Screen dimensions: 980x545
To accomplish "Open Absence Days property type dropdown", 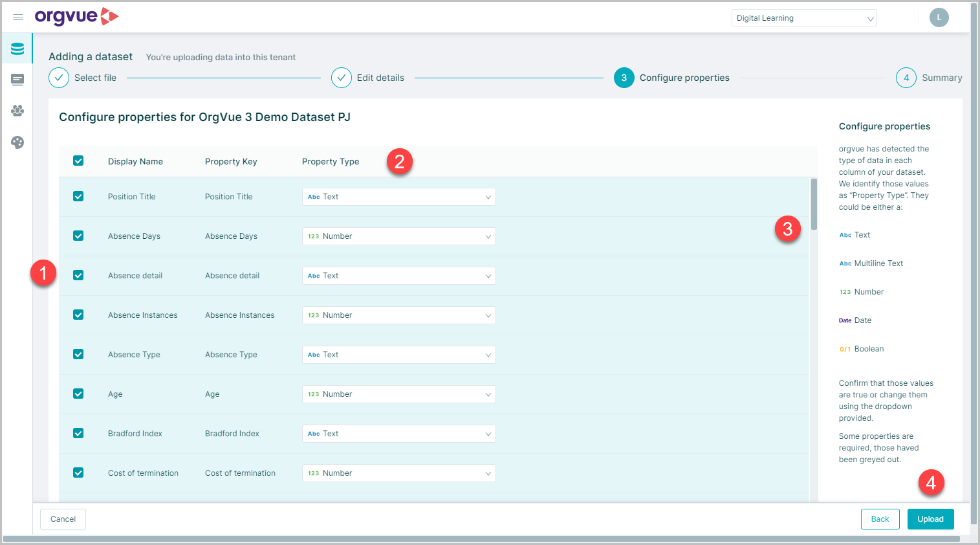I will tap(399, 236).
